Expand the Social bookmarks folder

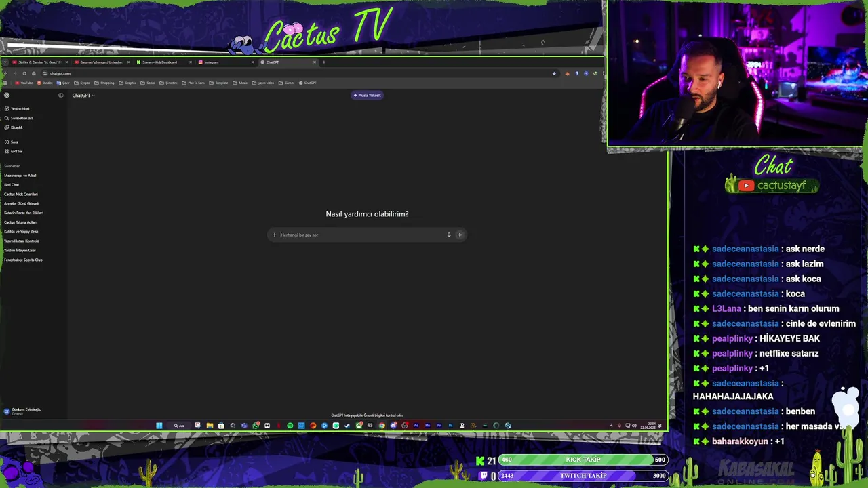click(x=148, y=83)
